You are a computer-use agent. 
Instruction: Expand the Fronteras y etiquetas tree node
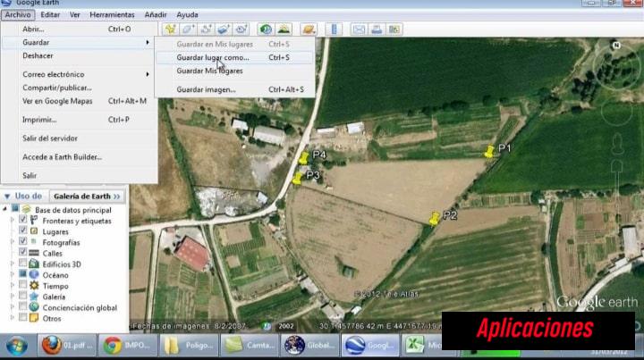(13, 220)
